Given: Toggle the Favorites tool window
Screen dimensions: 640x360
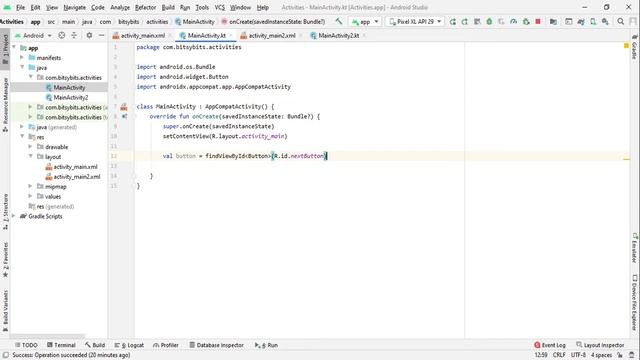Looking at the screenshot, I should click(x=5, y=260).
